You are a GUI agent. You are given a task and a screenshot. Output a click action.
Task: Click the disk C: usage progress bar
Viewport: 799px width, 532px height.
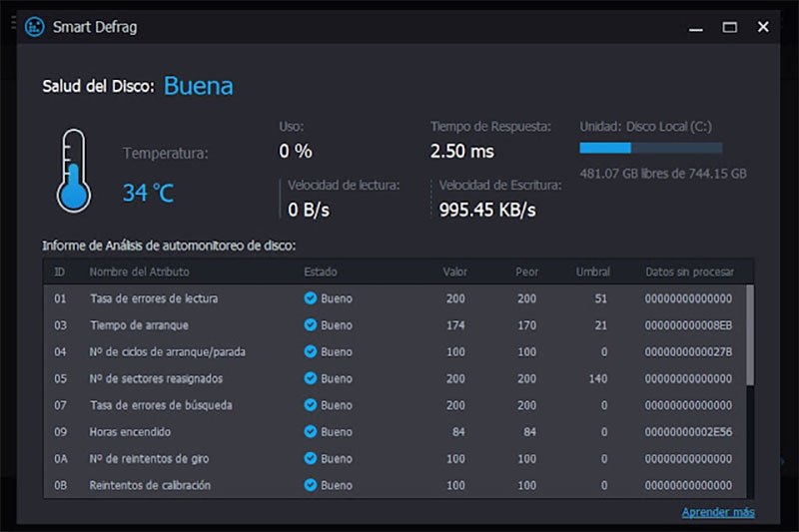point(651,148)
